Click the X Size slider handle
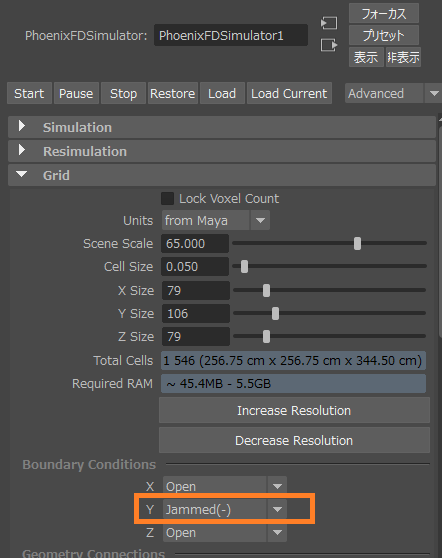 pyautogui.click(x=266, y=290)
